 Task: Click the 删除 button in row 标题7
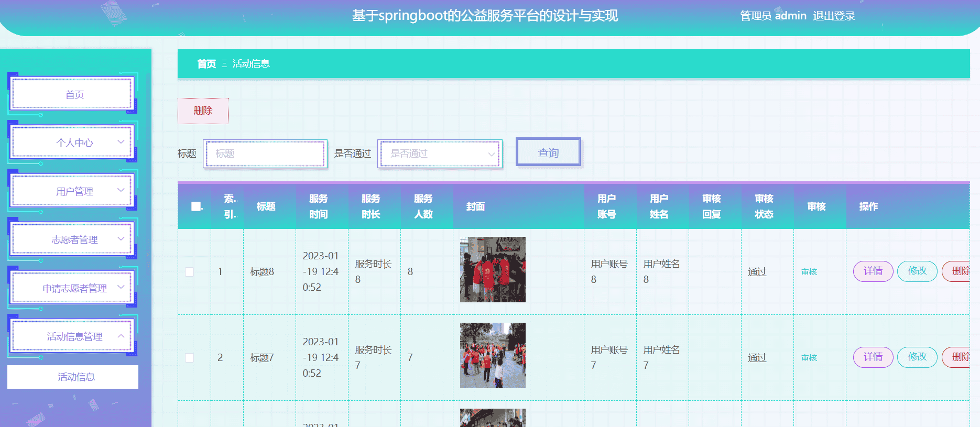click(x=957, y=357)
